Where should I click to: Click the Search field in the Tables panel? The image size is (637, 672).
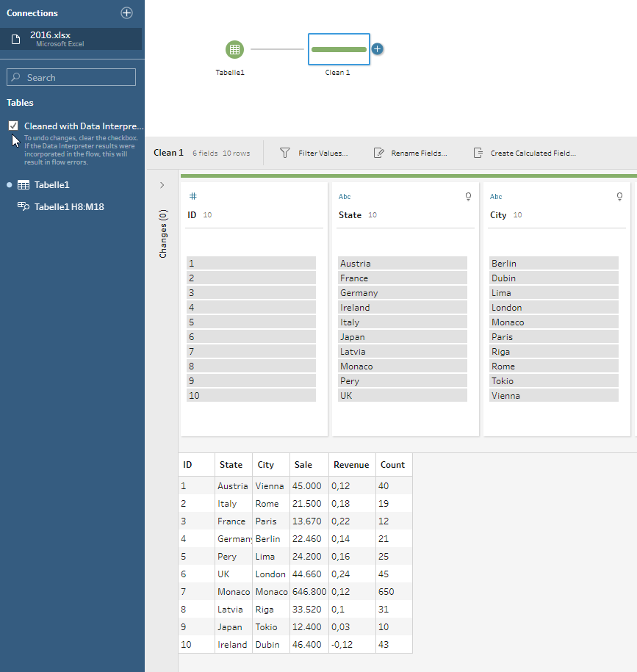click(71, 76)
